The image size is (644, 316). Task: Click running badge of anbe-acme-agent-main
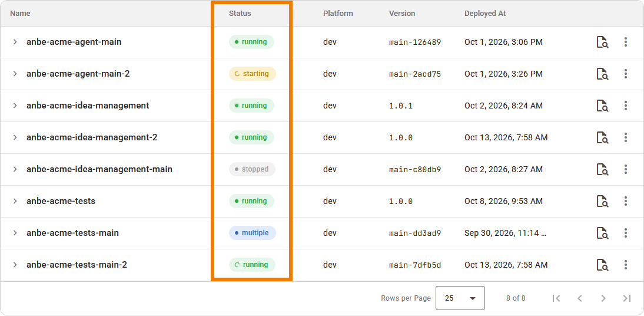tap(251, 42)
